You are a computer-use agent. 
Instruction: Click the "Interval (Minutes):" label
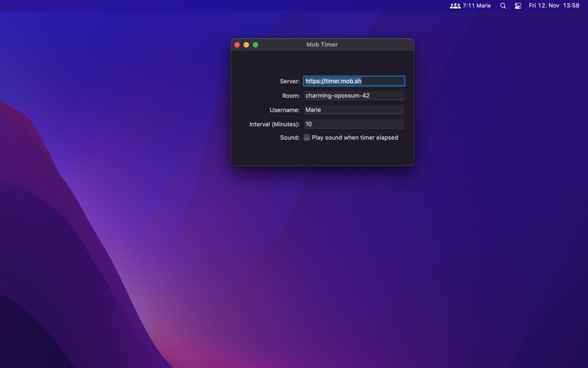click(x=274, y=125)
